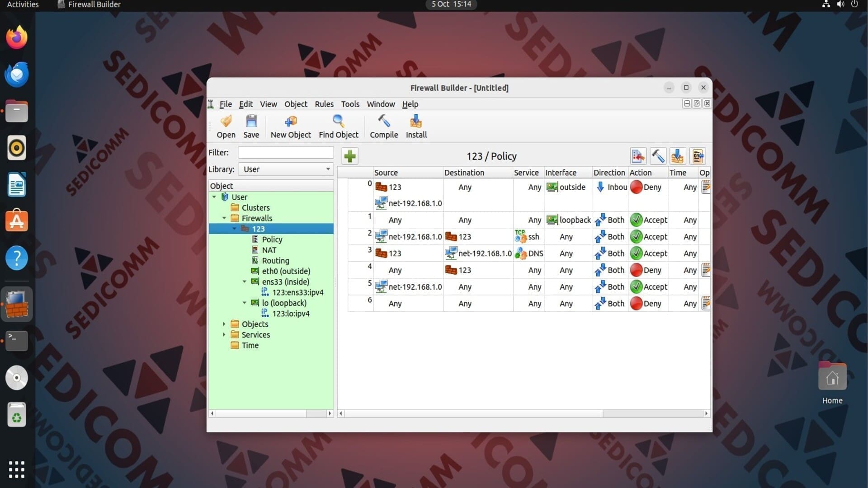Click the Filter input field
This screenshot has width=868, height=488.
coord(286,153)
